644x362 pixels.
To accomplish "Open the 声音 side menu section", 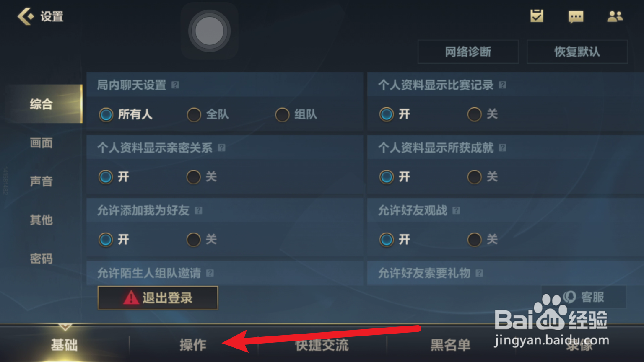I will coord(41,181).
